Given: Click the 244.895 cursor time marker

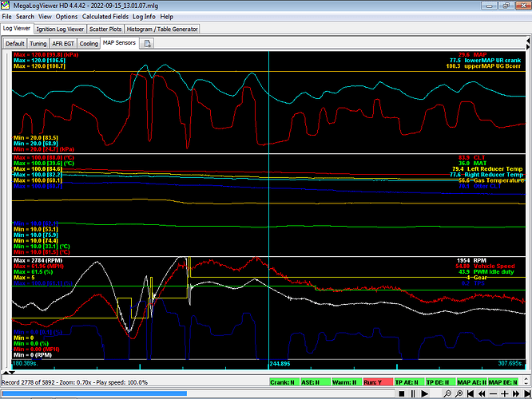Looking at the screenshot, I should [280, 364].
